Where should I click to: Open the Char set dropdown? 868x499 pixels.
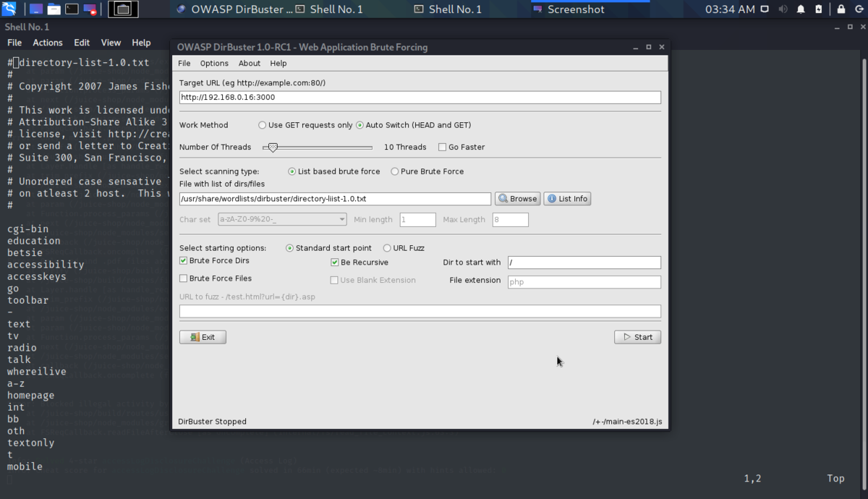pos(282,220)
